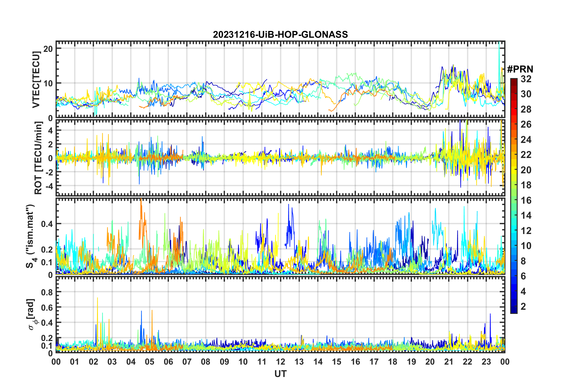The height and width of the screenshot is (392, 561).
Task: Click the UT x-axis label
Action: click(x=280, y=374)
